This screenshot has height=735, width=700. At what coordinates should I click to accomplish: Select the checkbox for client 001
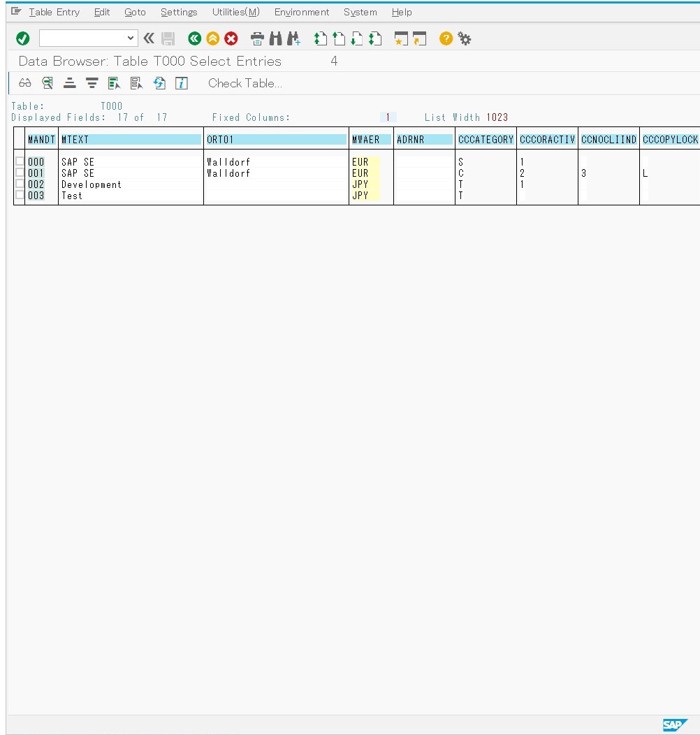click(19, 173)
